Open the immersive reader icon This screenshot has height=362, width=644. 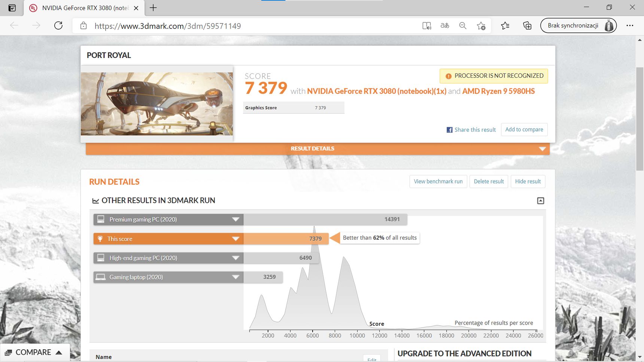(426, 25)
